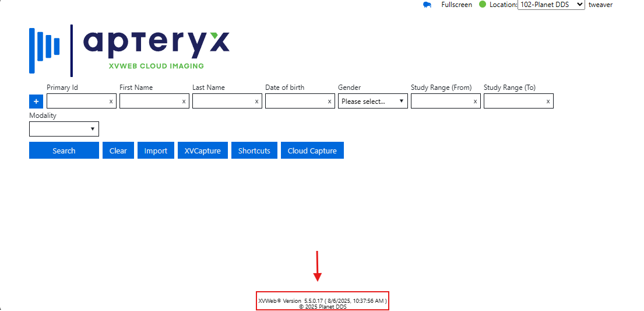The image size is (644, 311).
Task: Clear Study Range (From) field with x
Action: point(475,102)
